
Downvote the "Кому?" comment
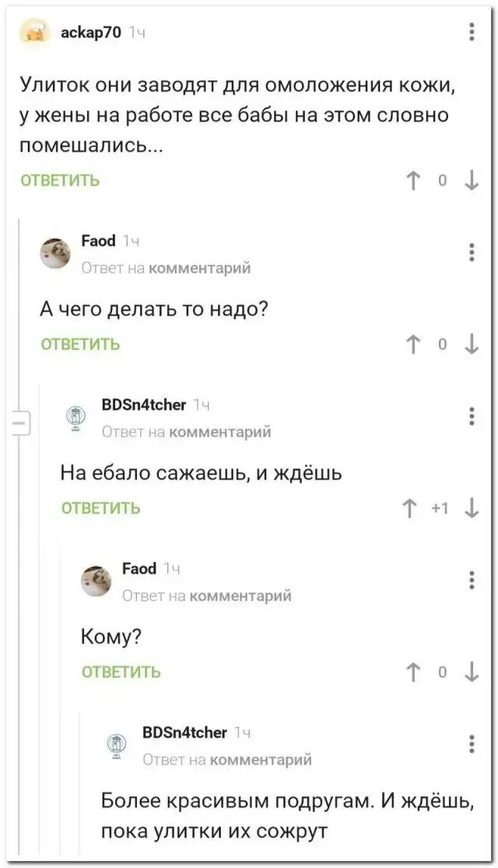pos(472,672)
